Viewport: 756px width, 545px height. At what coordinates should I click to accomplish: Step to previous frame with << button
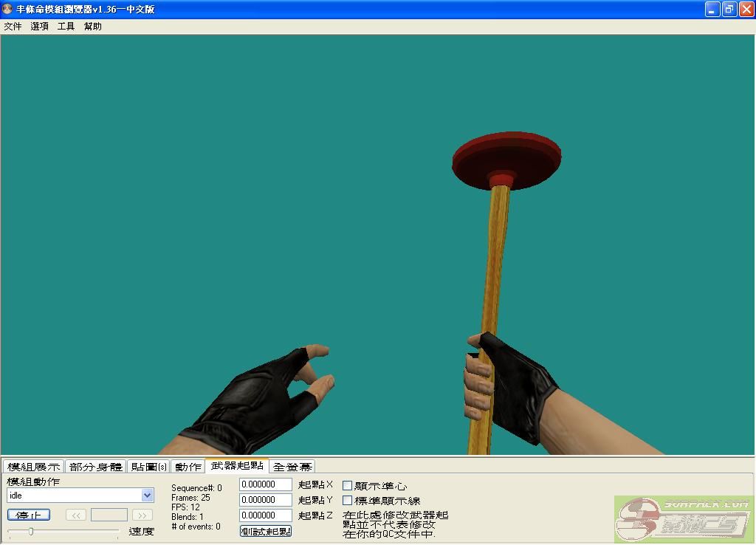coord(75,515)
